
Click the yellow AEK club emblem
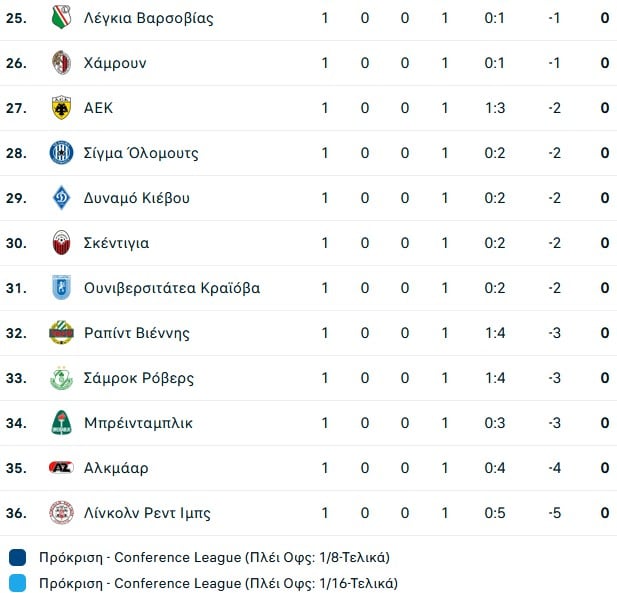(62, 108)
